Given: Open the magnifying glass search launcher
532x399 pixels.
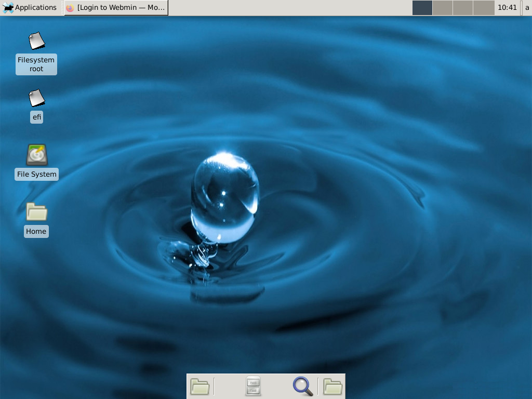Looking at the screenshot, I should (x=302, y=387).
